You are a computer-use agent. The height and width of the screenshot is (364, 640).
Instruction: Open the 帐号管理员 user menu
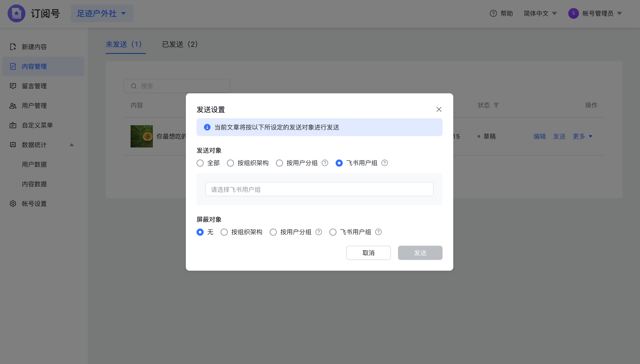[x=595, y=13]
